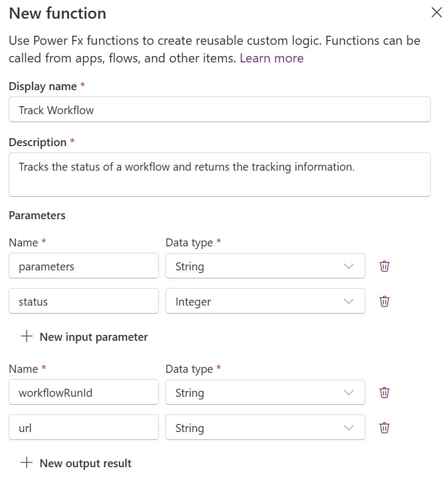
Task: Click the plus icon for new output result
Action: click(26, 463)
